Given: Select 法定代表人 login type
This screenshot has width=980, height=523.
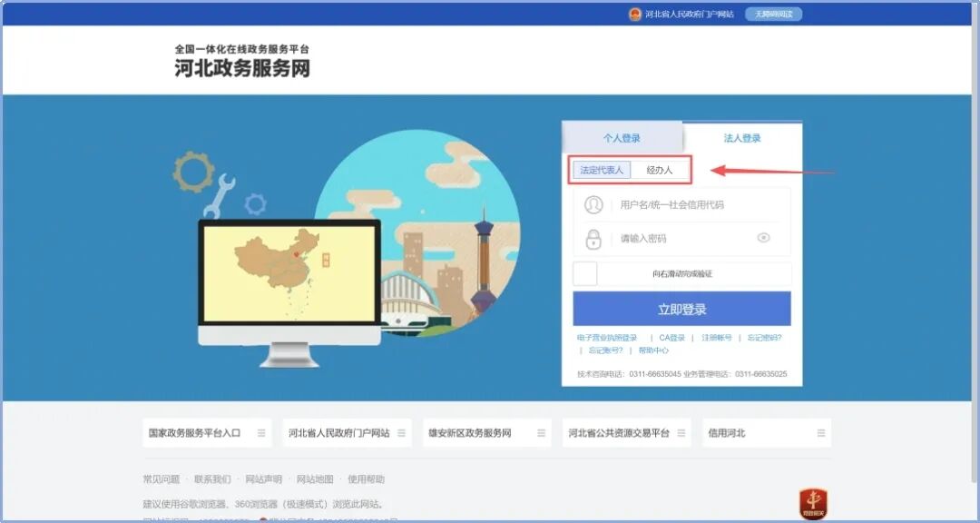Looking at the screenshot, I should click(x=602, y=170).
